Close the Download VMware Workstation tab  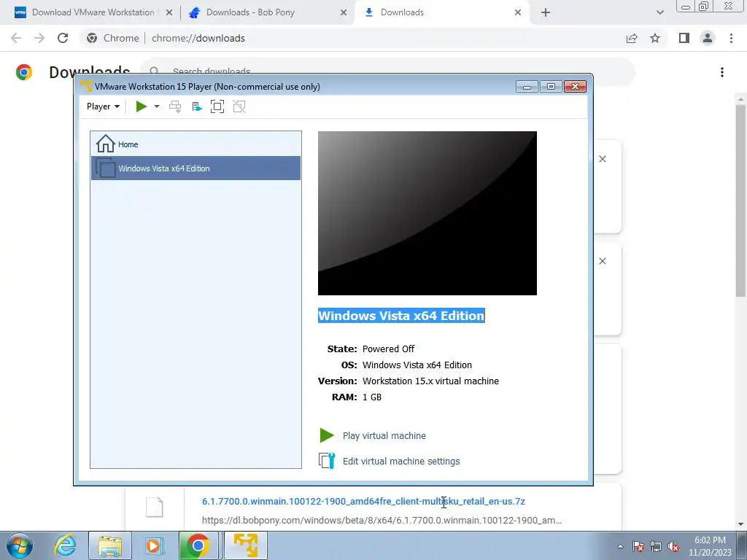pyautogui.click(x=169, y=12)
